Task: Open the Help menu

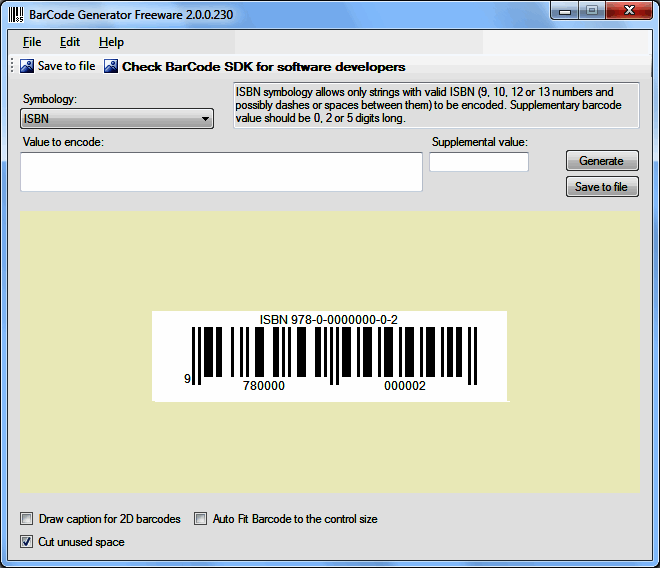Action: [112, 42]
